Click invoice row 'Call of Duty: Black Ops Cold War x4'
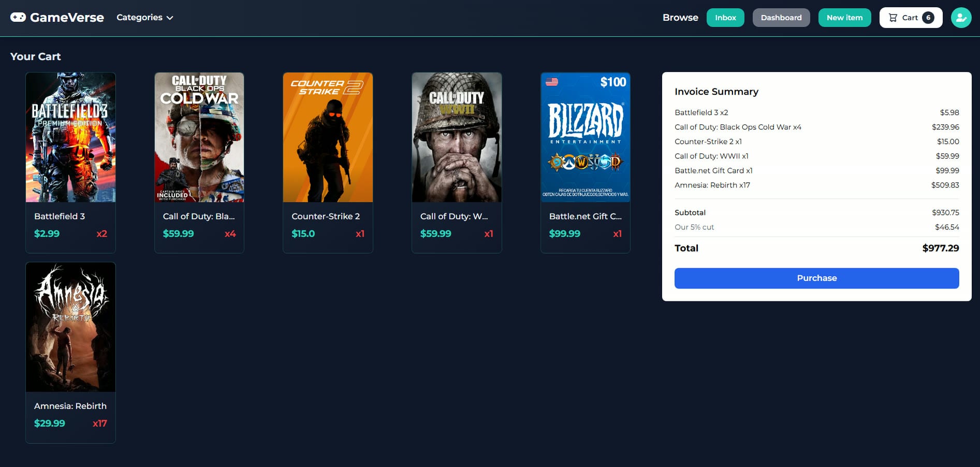Viewport: 980px width, 467px height. point(816,127)
